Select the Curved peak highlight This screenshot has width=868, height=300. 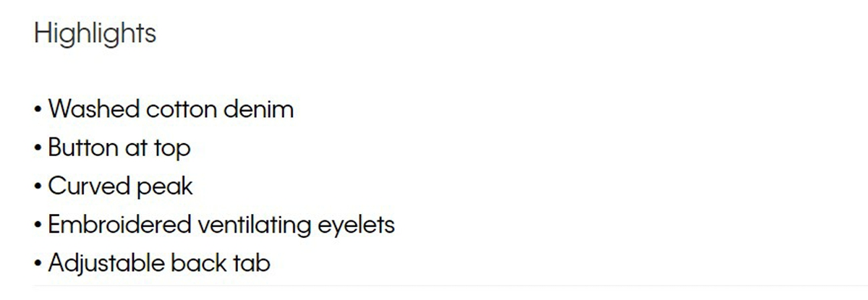[114, 187]
